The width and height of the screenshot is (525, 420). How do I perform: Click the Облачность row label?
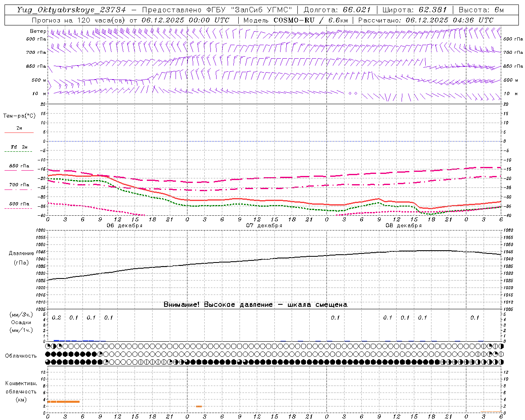[x=21, y=356]
